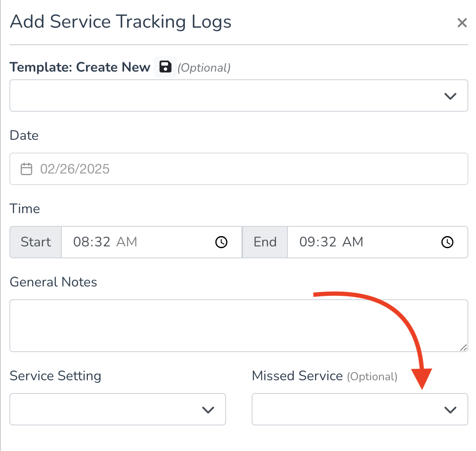Click the save template floppy disk icon

pos(165,67)
